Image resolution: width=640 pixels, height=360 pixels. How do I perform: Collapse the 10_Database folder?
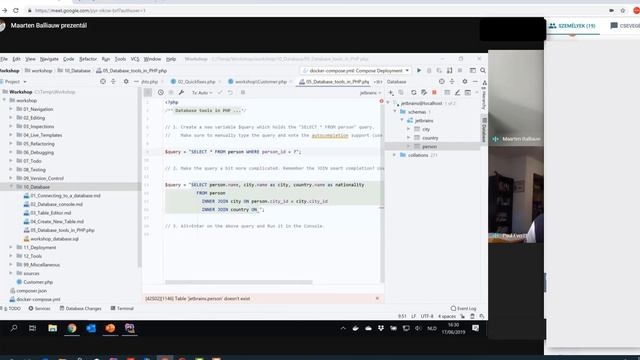(x=11, y=187)
